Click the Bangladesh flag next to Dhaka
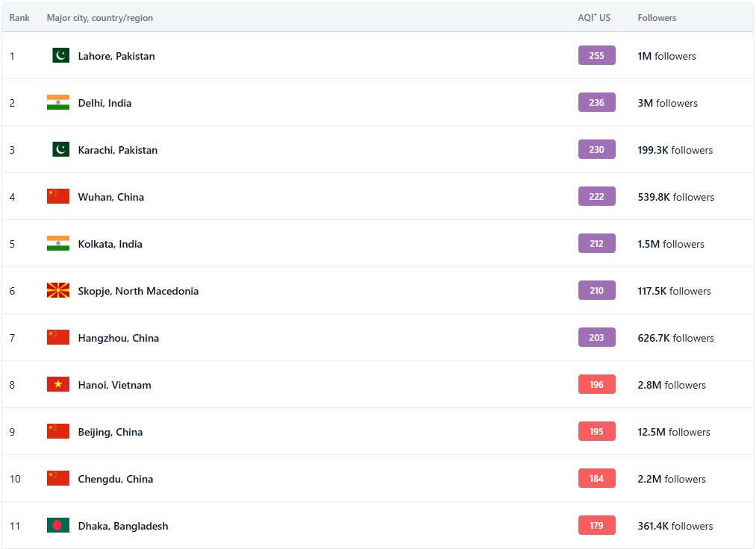The image size is (756, 549). point(57,525)
